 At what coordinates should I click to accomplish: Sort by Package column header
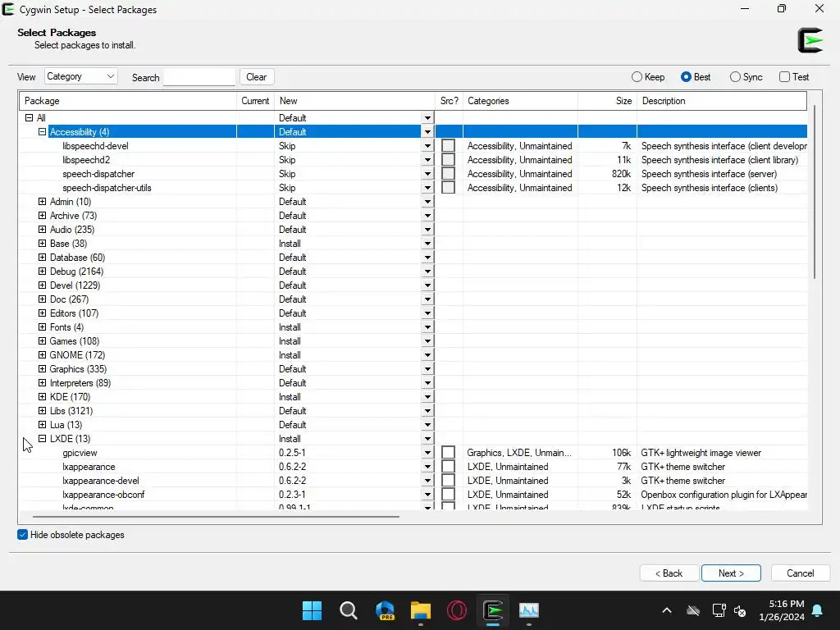pos(128,101)
